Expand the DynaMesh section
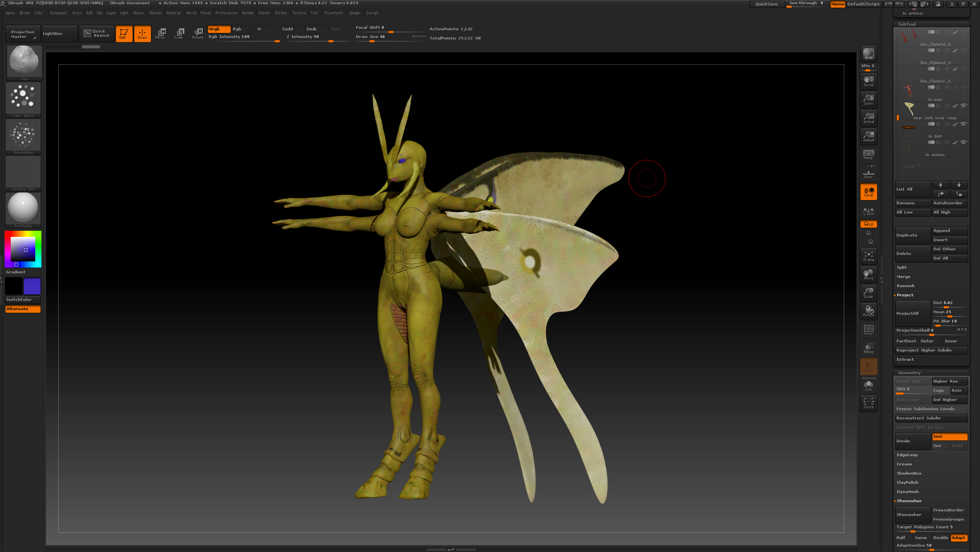980x552 pixels. pos(908,492)
